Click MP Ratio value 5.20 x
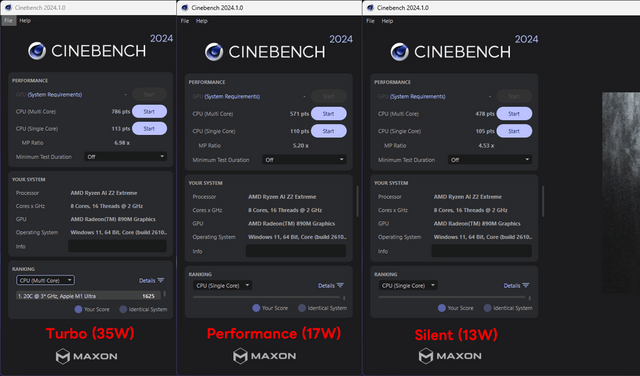 301,146
